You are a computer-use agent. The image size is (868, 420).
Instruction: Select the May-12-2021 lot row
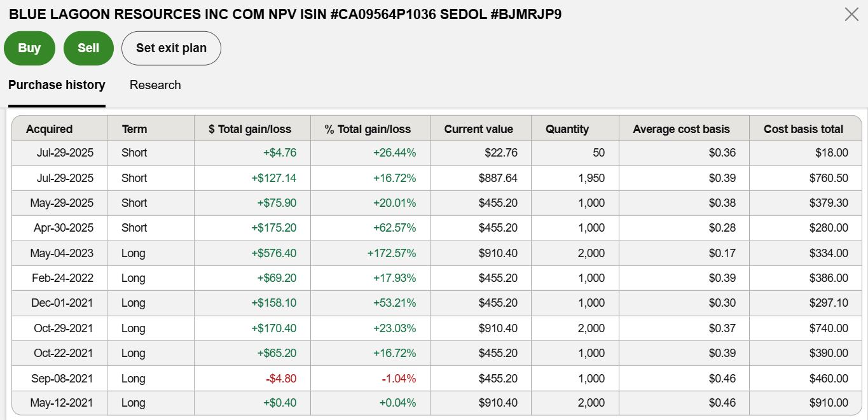(62, 403)
